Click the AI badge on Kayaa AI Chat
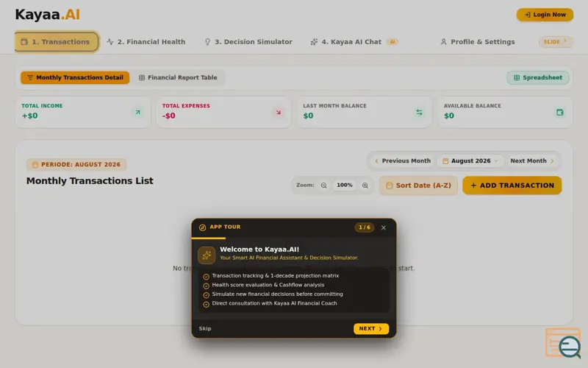The image size is (588, 368). 392,42
